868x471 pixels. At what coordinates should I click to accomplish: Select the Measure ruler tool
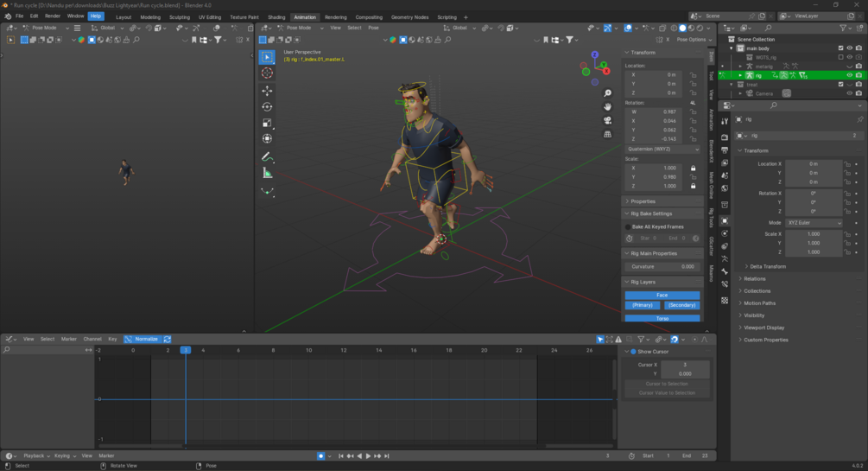(268, 174)
